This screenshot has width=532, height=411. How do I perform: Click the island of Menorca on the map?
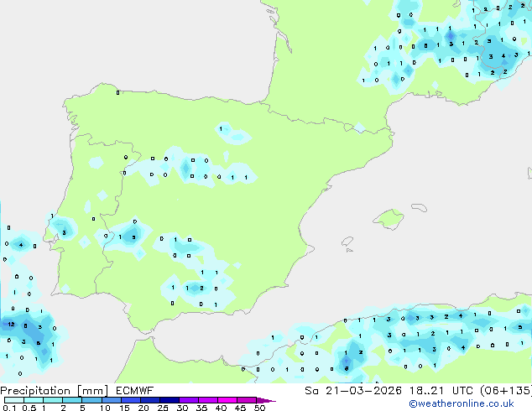(x=419, y=207)
